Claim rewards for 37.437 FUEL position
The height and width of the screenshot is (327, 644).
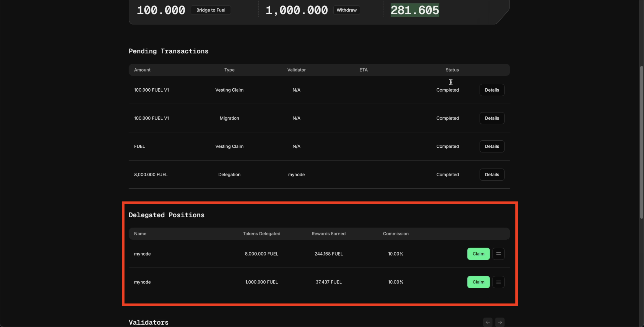(478, 282)
